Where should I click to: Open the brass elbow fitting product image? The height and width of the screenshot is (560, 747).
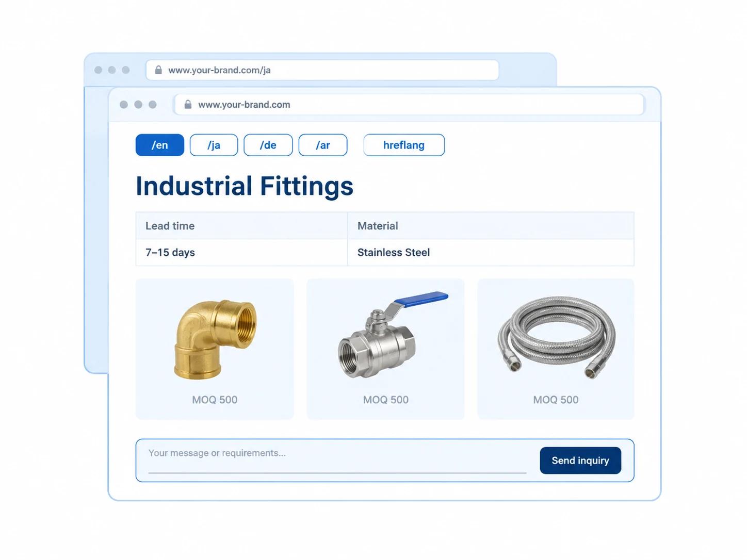(215, 339)
